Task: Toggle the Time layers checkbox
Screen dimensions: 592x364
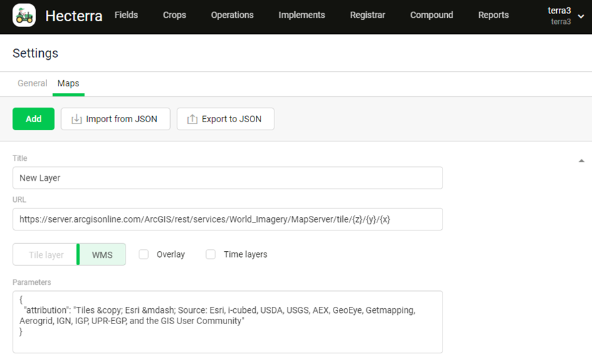Action: [x=211, y=254]
